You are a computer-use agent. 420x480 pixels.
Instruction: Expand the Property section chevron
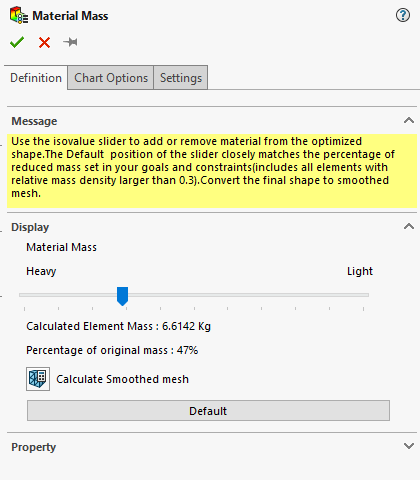click(x=409, y=446)
